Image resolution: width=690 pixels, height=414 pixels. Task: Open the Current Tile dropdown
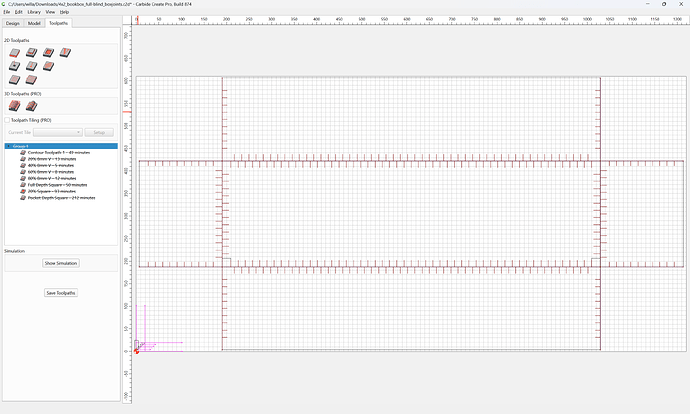tap(58, 132)
